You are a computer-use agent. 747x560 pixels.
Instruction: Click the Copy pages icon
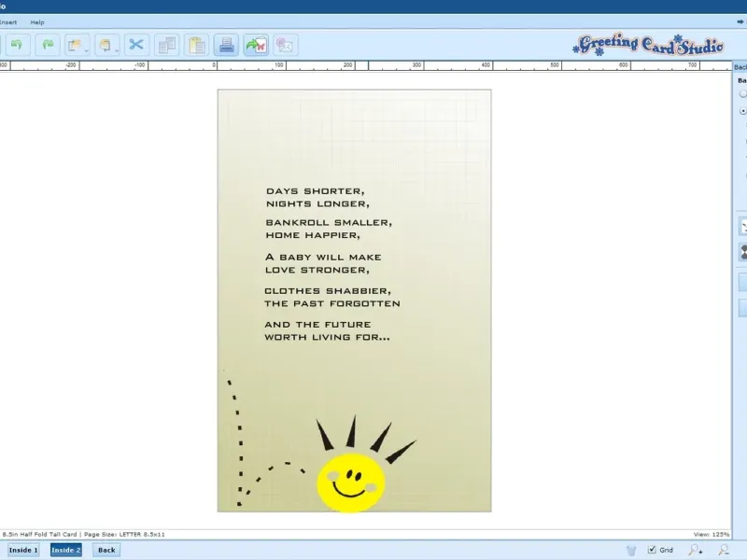167,45
